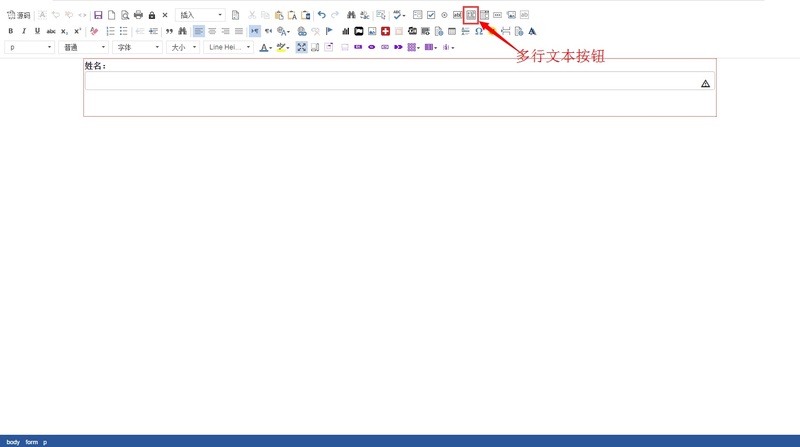Click the highlighted multi-line textarea button

[470, 15]
